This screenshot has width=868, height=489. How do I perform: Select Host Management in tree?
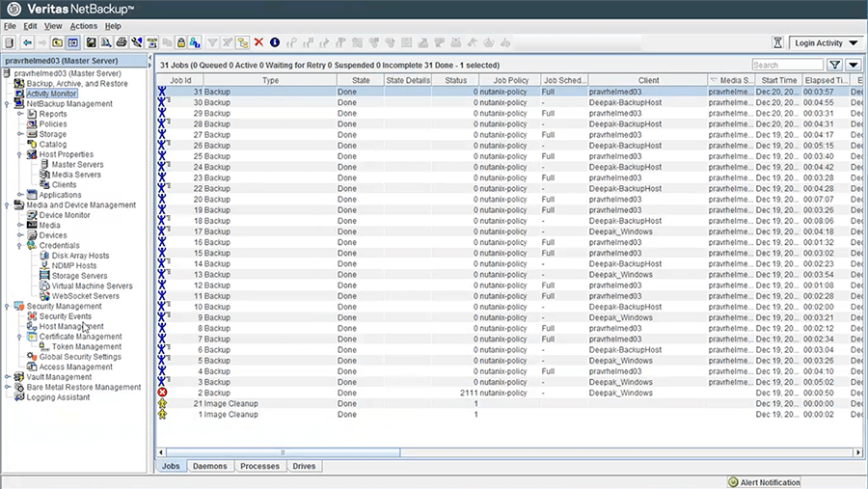pos(70,326)
